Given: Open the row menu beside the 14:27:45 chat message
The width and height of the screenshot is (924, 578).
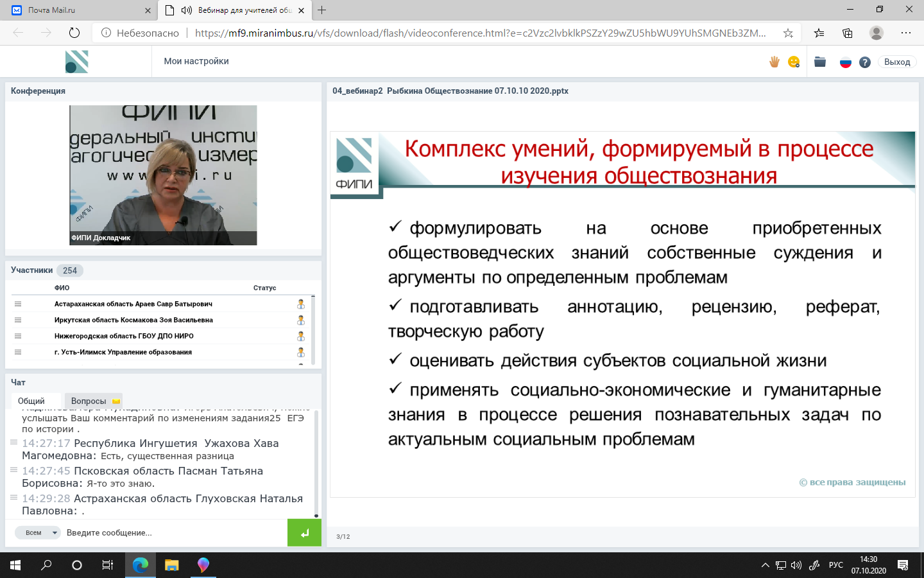Looking at the screenshot, I should (13, 470).
